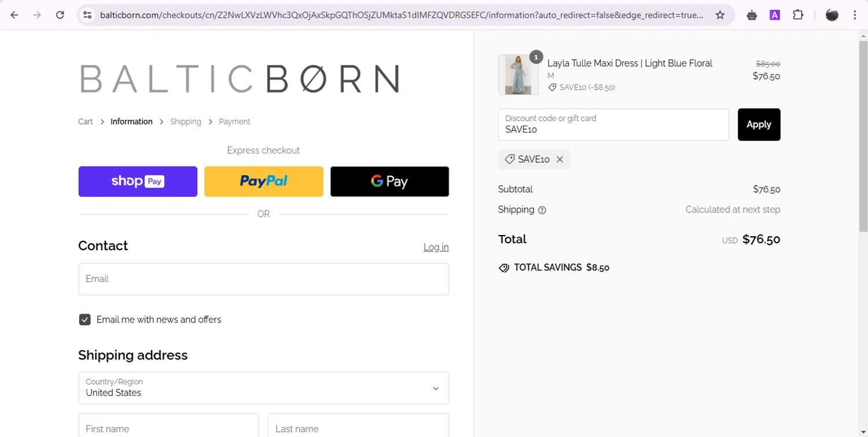Screen dimensions: 868x437
Task: Open the robot extension icon
Action: 752,15
